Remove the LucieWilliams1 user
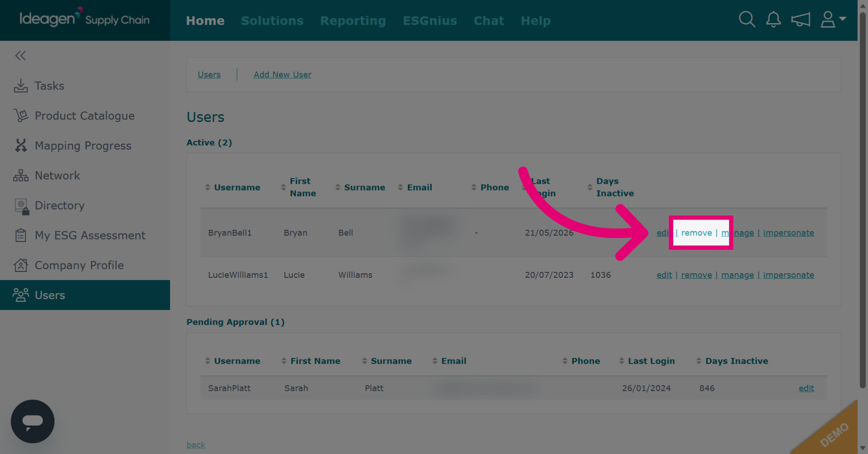This screenshot has width=868, height=454. 696,275
